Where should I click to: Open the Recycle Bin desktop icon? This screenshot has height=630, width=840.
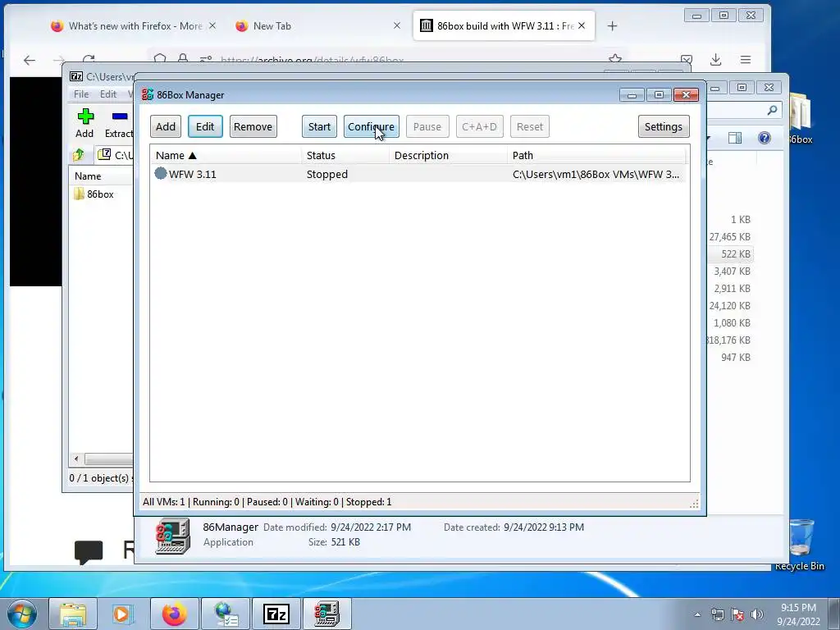pyautogui.click(x=800, y=543)
